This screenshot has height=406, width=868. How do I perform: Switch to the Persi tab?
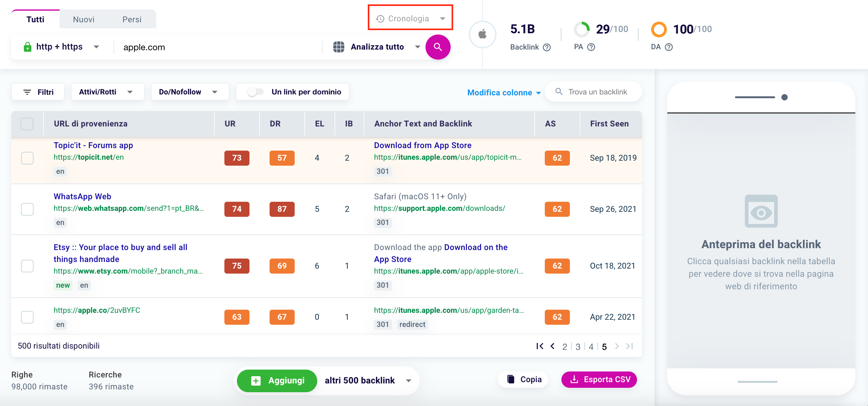click(x=132, y=19)
